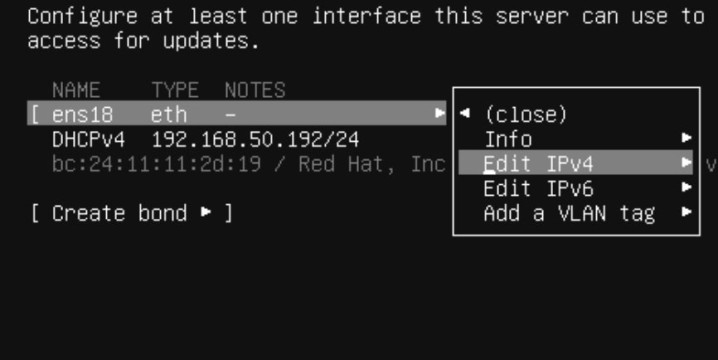Click the NAME column header

coord(76,90)
